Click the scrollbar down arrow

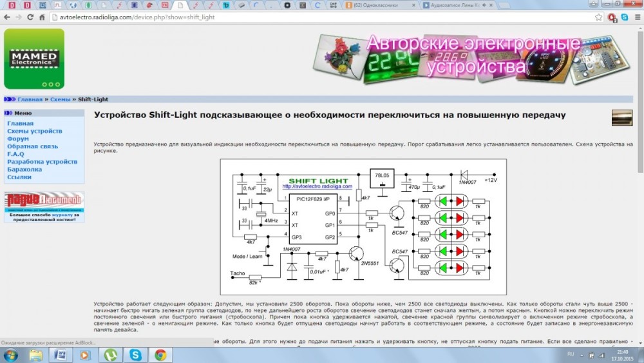(x=640, y=342)
